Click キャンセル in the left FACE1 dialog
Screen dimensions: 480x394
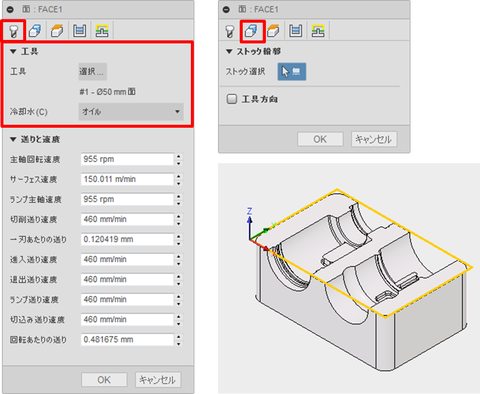(x=158, y=380)
